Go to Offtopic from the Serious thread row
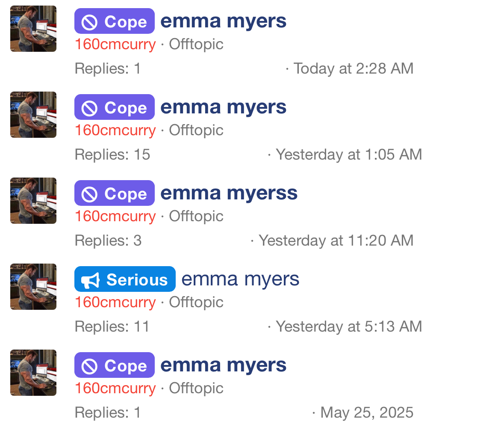This screenshot has width=504, height=448. tap(196, 302)
